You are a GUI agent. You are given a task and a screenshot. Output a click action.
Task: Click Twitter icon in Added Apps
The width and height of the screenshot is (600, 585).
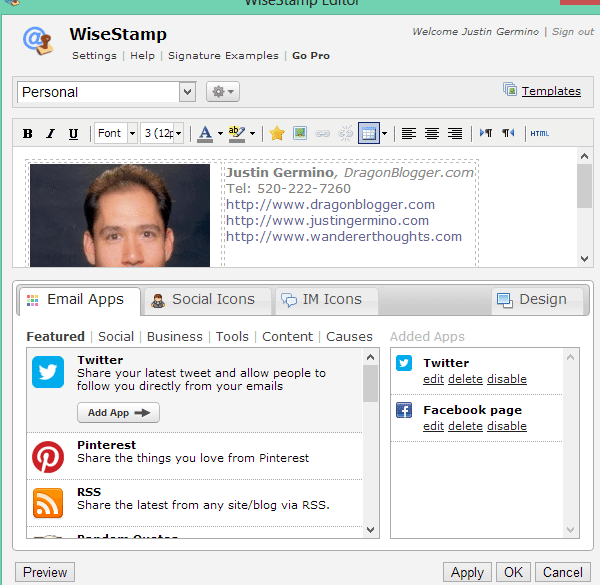(404, 363)
